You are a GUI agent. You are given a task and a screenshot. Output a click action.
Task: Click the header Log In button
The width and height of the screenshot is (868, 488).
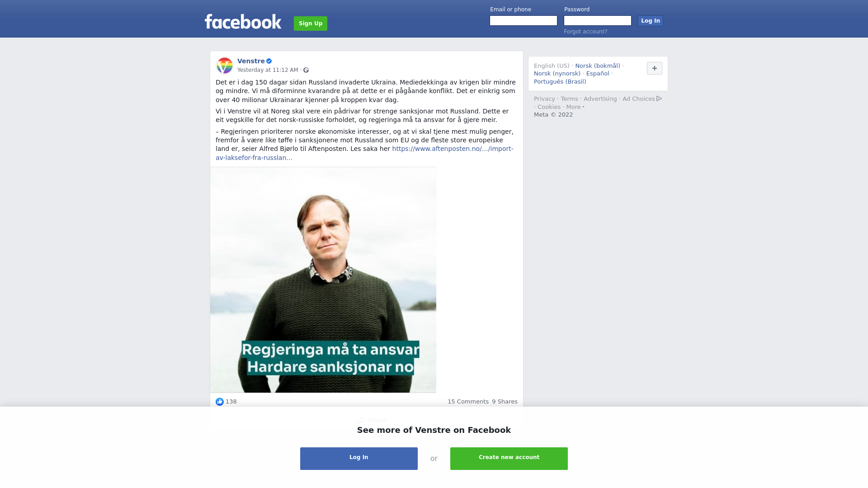tap(651, 21)
